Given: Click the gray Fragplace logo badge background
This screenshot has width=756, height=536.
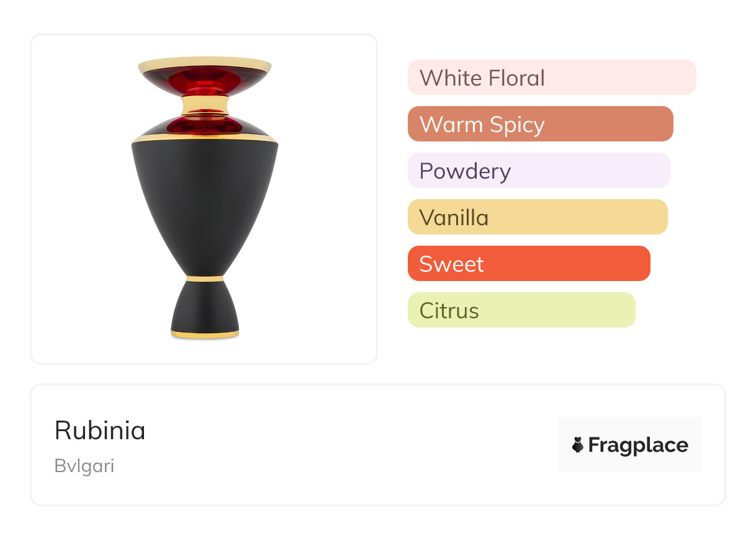Looking at the screenshot, I should click(630, 428).
